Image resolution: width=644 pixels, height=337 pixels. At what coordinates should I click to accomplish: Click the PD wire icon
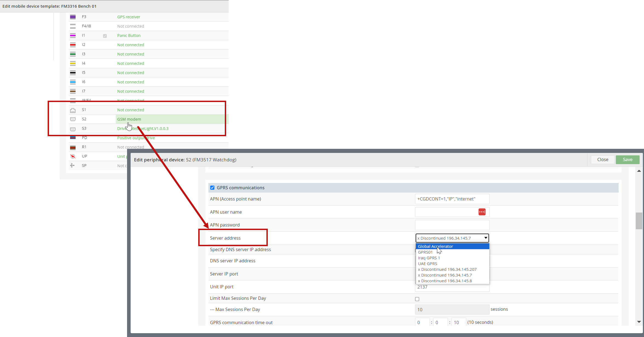tap(73, 138)
